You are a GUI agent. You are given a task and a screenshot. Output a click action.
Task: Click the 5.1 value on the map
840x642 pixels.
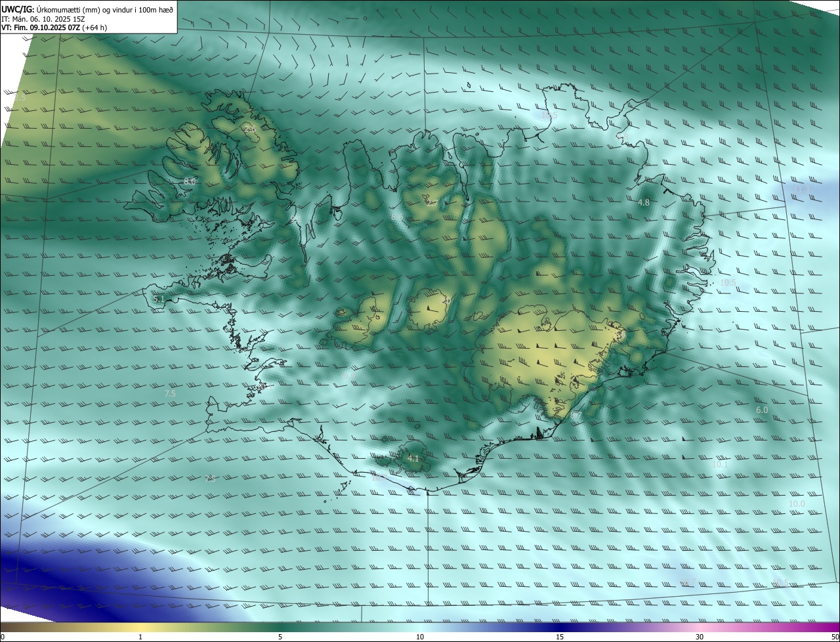(159, 299)
